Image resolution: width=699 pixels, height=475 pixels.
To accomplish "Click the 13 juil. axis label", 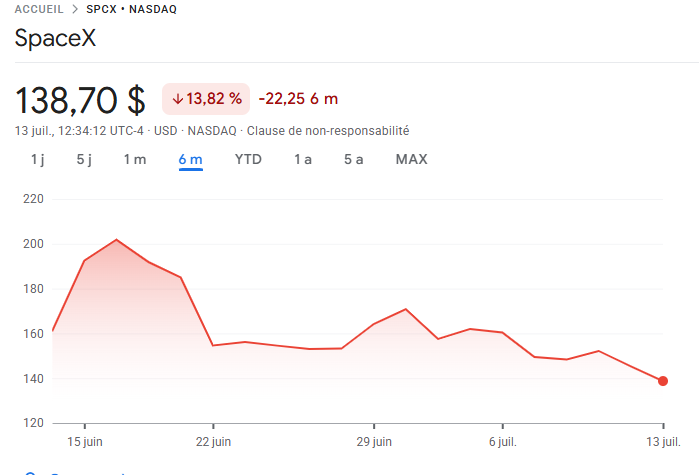I will click(663, 442).
